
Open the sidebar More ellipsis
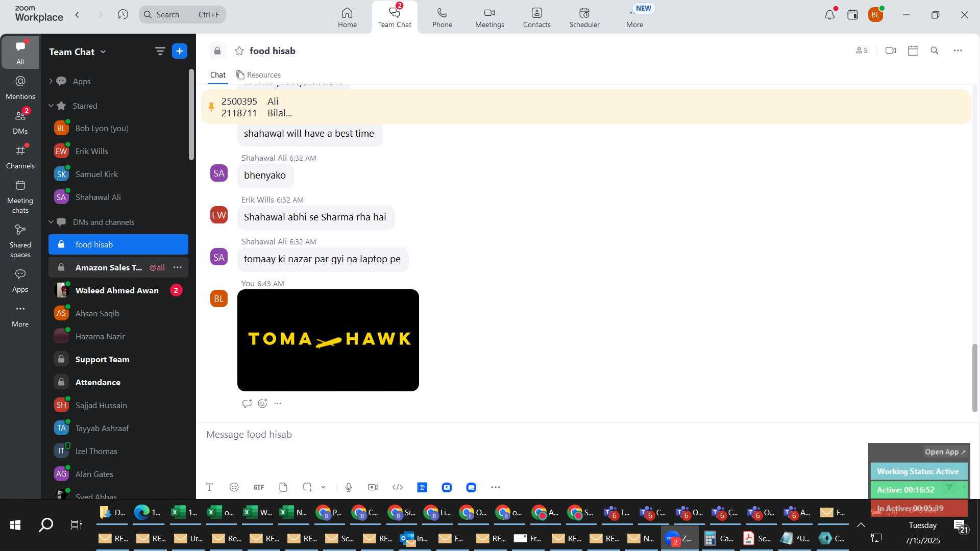pyautogui.click(x=20, y=315)
